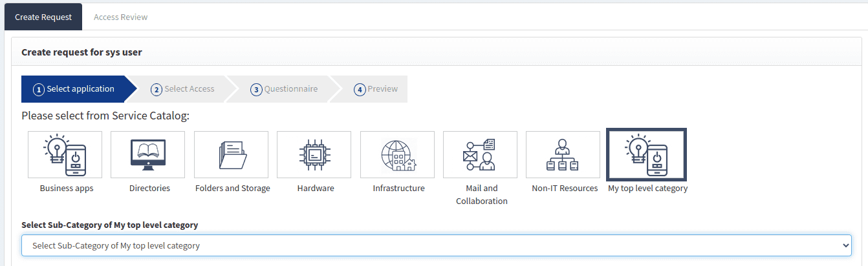Click the 'Non-IT Resources' caption text

point(565,189)
